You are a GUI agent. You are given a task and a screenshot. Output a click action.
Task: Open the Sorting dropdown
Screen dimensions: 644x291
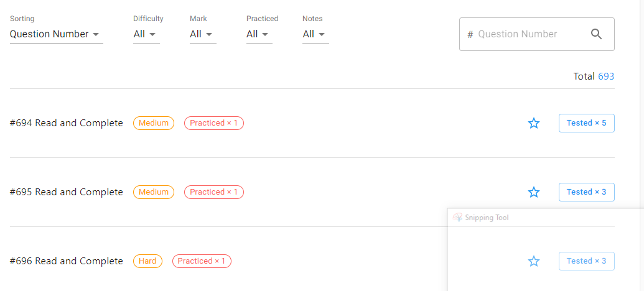coord(56,34)
